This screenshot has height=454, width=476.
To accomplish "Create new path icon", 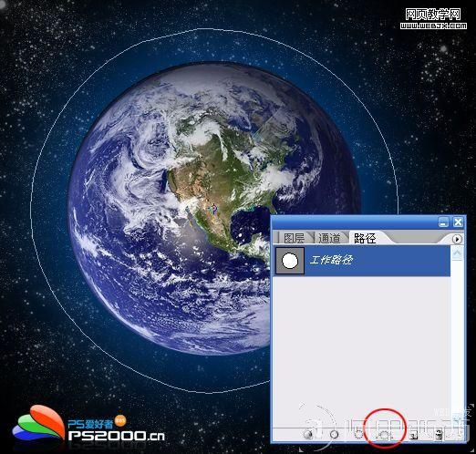I will click(x=413, y=436).
